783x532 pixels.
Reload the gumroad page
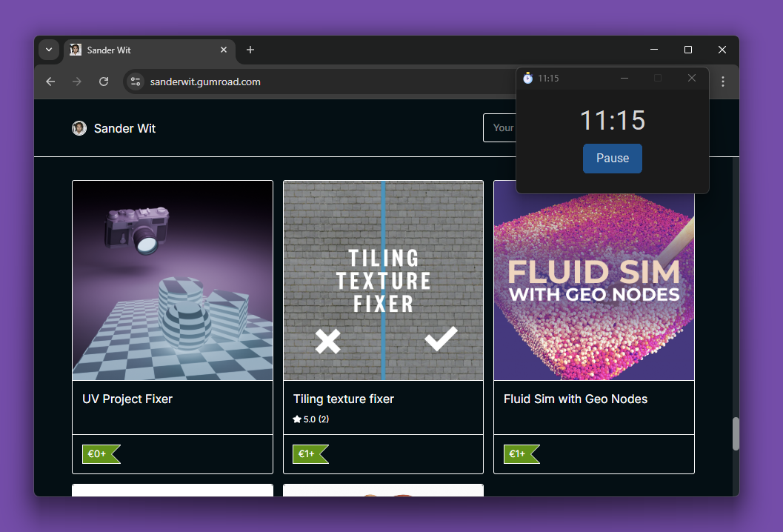point(104,82)
